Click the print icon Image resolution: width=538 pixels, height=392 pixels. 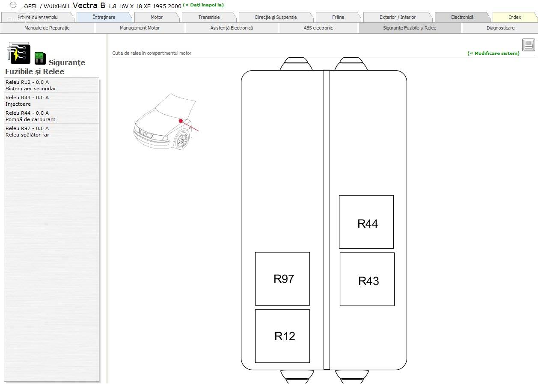pyautogui.click(x=529, y=45)
